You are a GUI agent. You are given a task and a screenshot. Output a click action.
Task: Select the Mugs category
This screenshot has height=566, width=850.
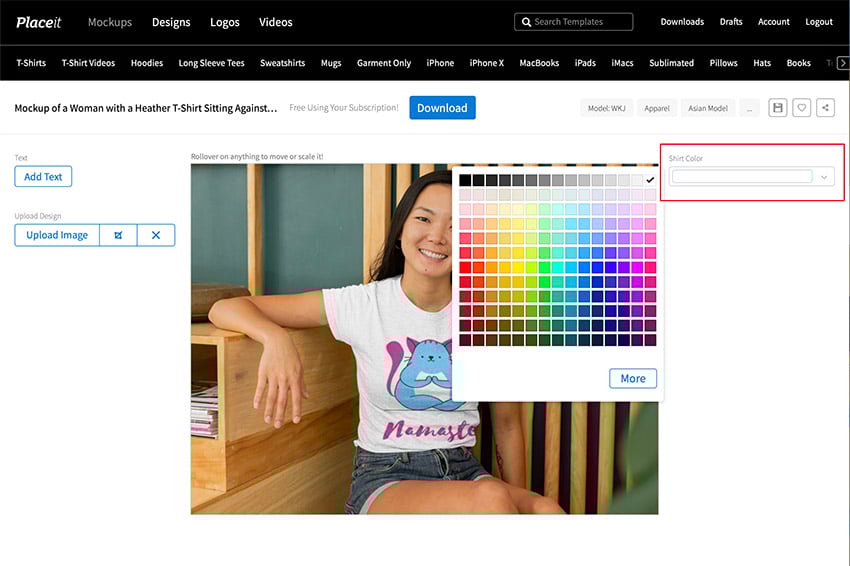click(331, 63)
